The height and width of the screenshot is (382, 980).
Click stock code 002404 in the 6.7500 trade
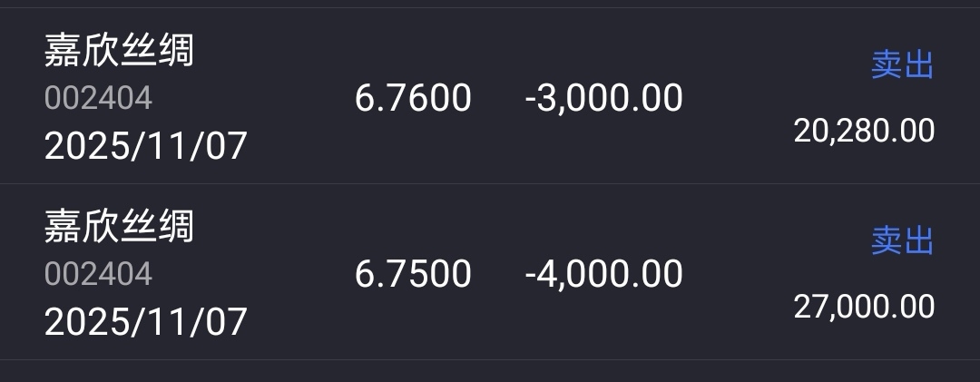click(98, 274)
